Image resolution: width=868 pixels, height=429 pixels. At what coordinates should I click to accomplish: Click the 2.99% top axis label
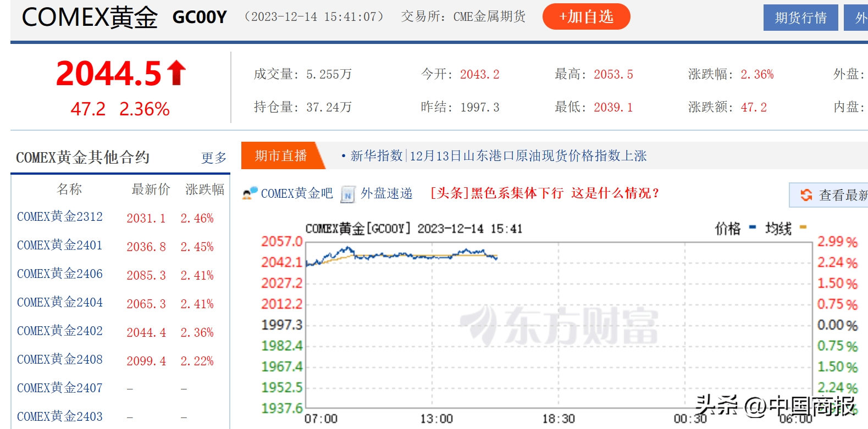pyautogui.click(x=837, y=241)
